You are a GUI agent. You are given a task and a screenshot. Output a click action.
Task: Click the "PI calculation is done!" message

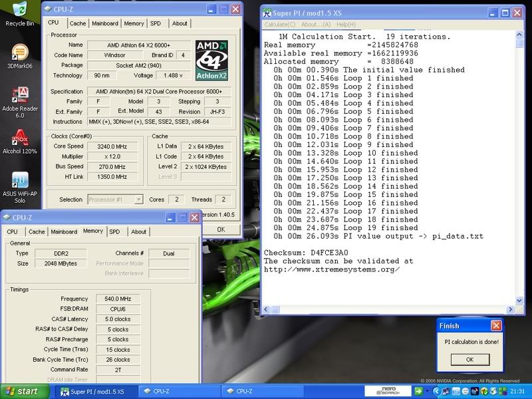[x=471, y=342]
